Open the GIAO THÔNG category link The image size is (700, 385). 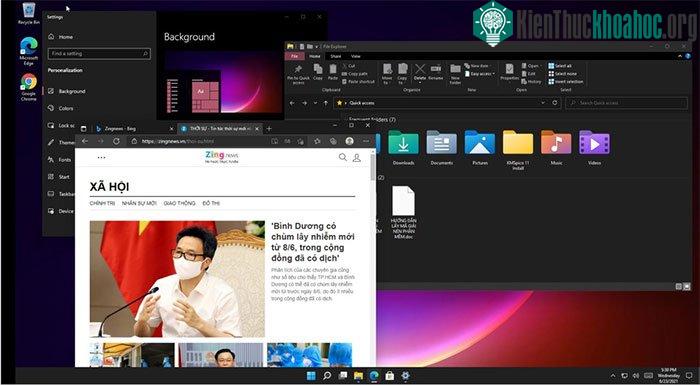[x=179, y=203]
